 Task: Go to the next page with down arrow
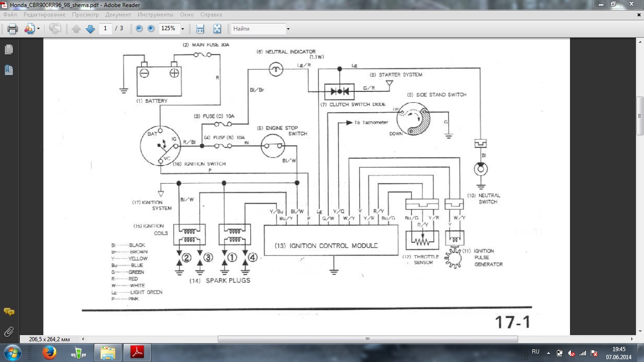91,29
